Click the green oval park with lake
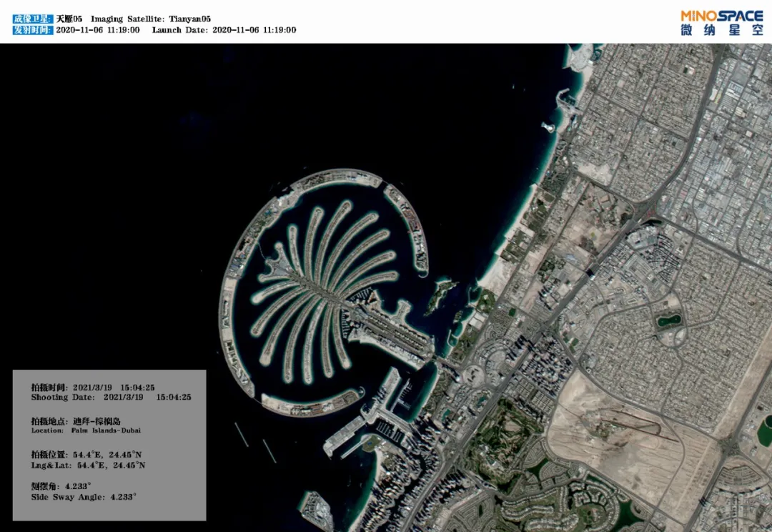 point(670,320)
